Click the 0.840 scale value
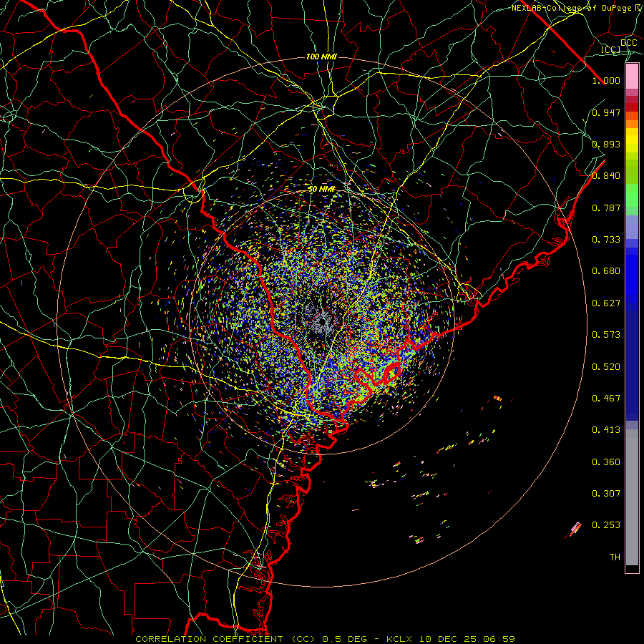Screen dimensions: 644x644 click(606, 176)
